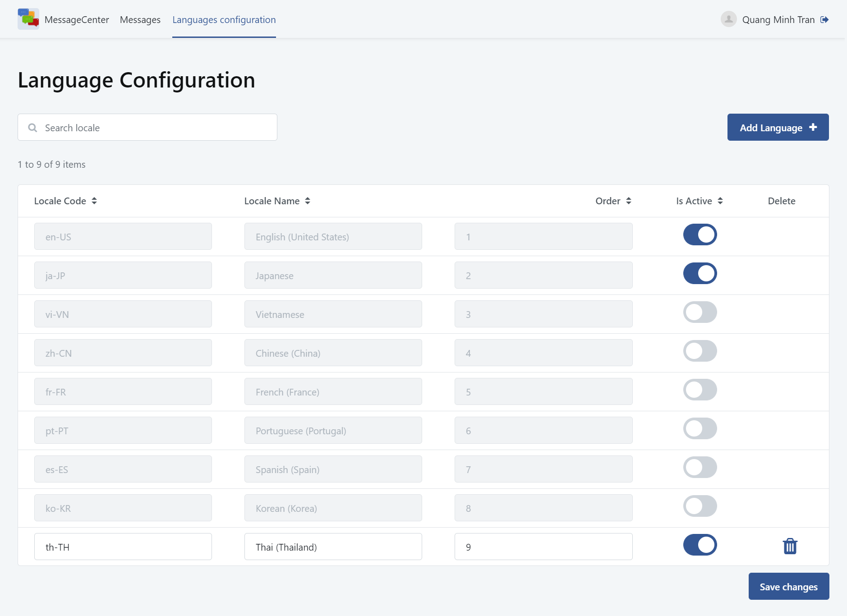Enable the Vietnamese active toggle

[700, 312]
